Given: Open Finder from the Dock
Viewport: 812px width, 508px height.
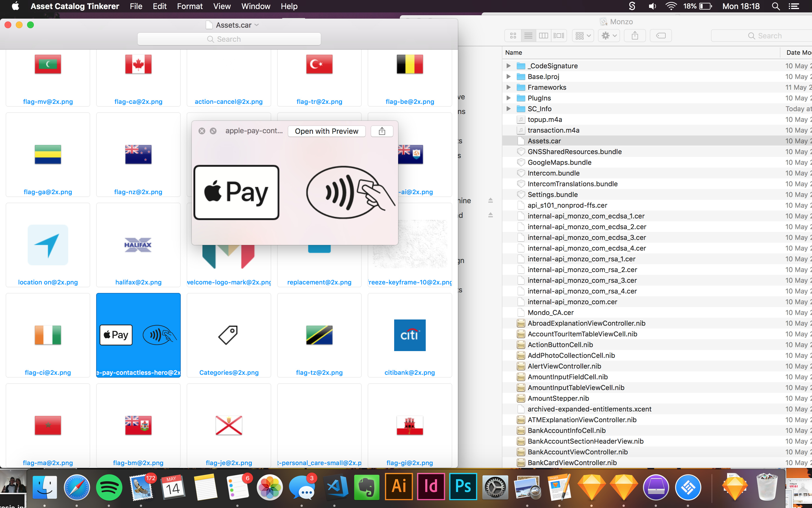Looking at the screenshot, I should (x=45, y=487).
